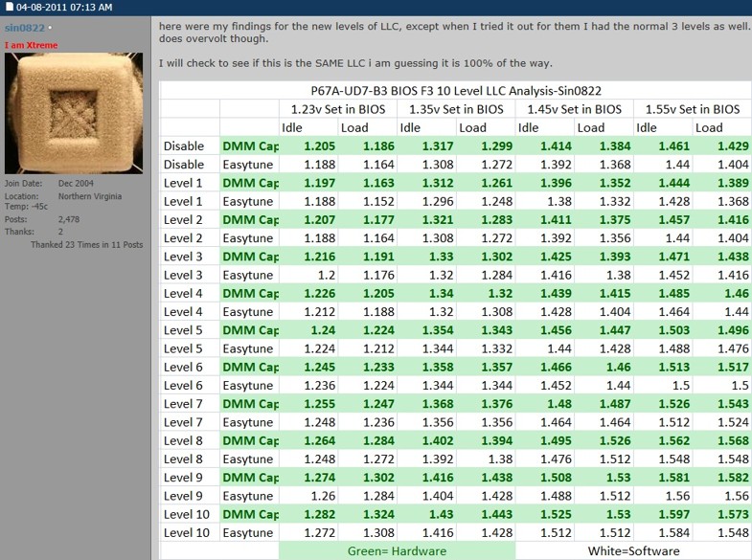
Task: Click 1.461 in the Disable DMM Cap row
Action: pos(673,146)
